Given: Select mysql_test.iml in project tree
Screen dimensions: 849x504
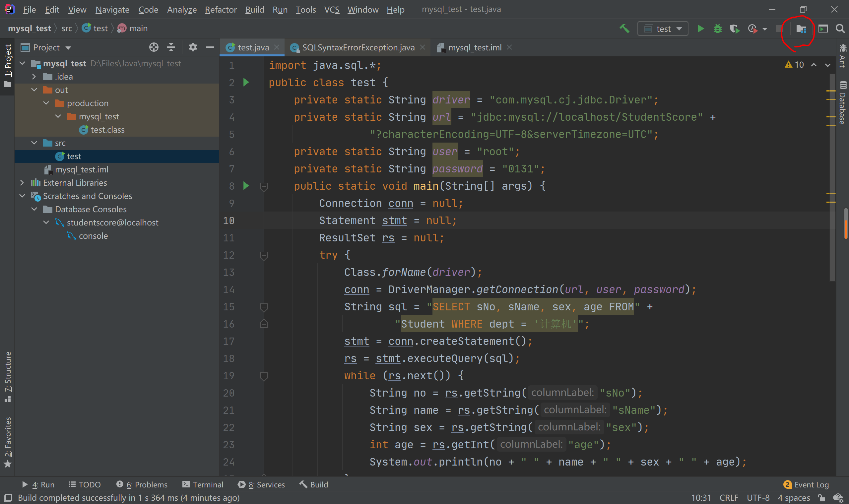Looking at the screenshot, I should click(x=82, y=169).
